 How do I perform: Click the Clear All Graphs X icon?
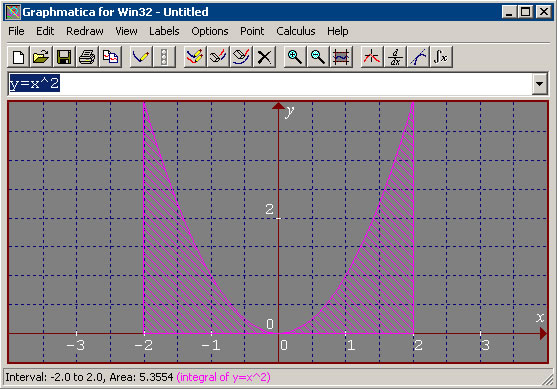[264, 57]
